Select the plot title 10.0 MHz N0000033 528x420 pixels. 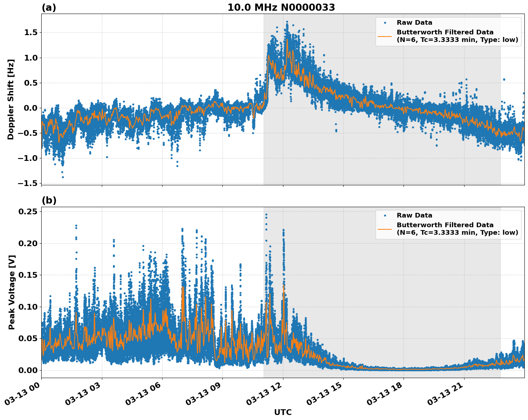(x=280, y=6)
